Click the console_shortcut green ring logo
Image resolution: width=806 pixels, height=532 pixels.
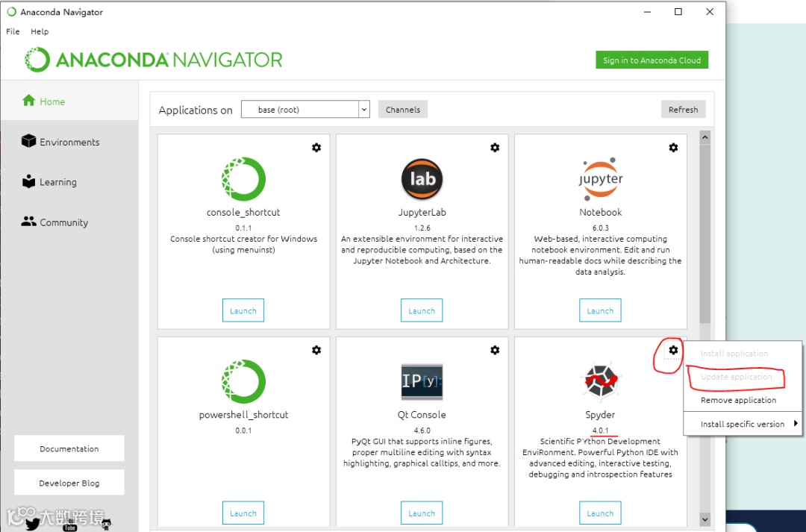pos(243,179)
